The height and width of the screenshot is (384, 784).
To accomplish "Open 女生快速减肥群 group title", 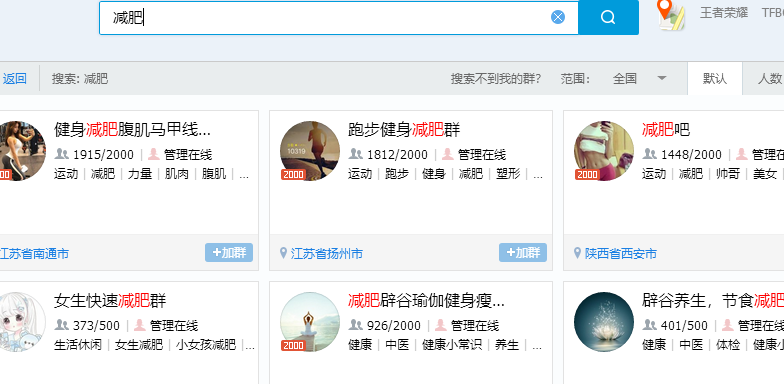I will 110,302.
